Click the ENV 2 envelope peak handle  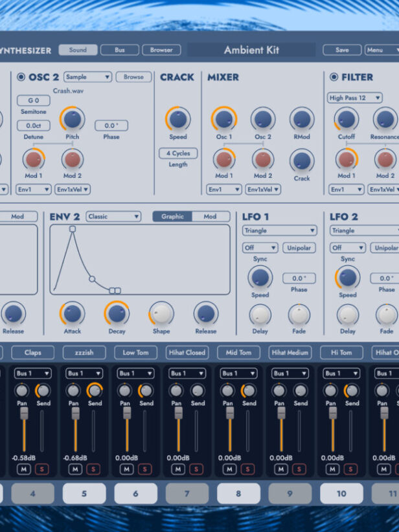73,229
